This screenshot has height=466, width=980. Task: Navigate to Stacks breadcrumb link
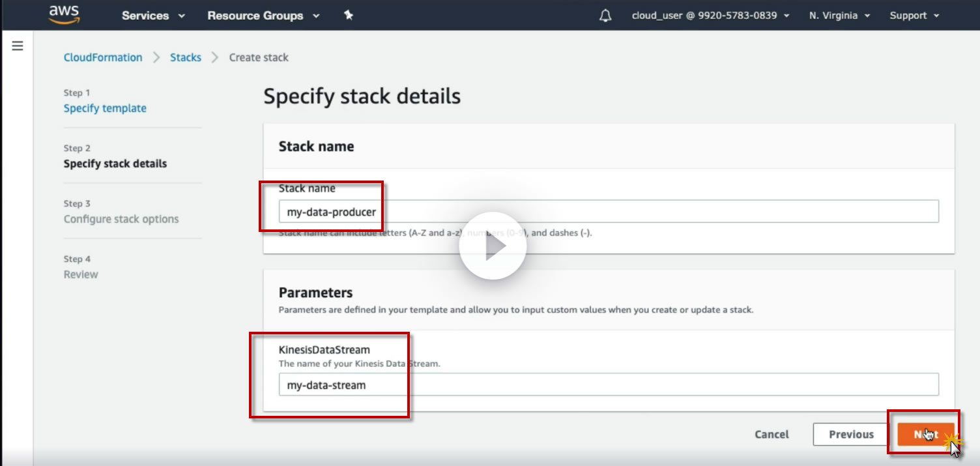tap(186, 57)
